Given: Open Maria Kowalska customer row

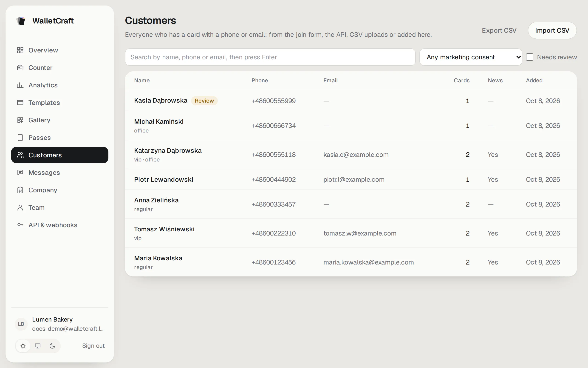Looking at the screenshot, I should 351,262.
